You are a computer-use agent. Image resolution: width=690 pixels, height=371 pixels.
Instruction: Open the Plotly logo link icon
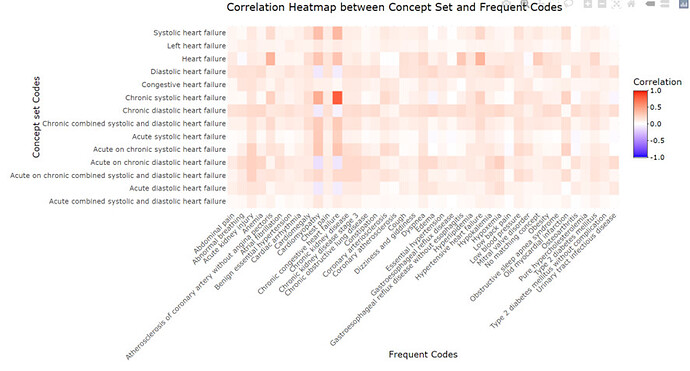[x=683, y=4]
